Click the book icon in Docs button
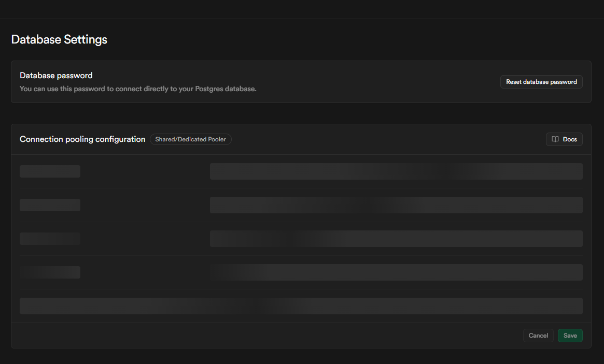 point(555,139)
